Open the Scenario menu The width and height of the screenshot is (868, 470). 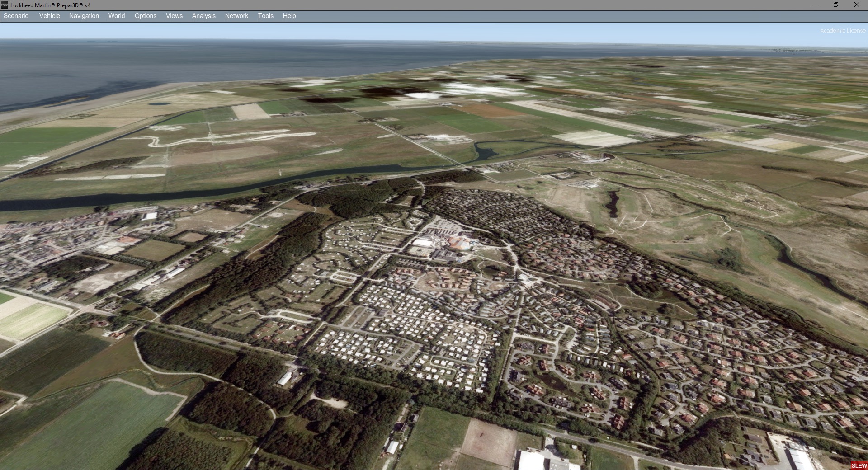pyautogui.click(x=16, y=16)
